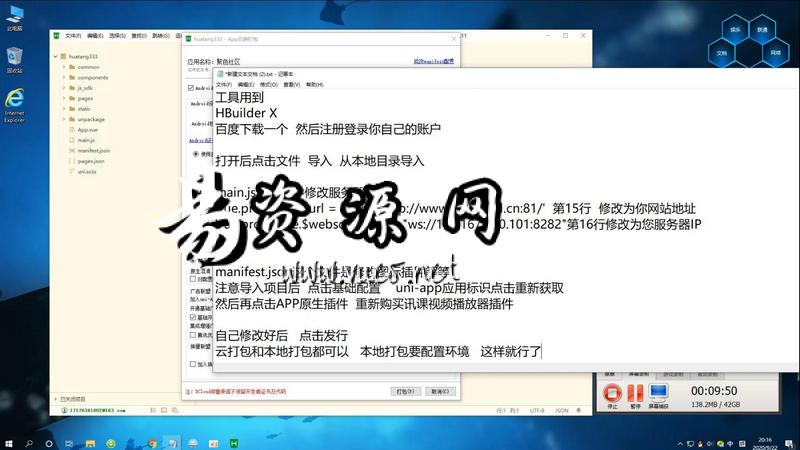Open HBuilder File menu
The image size is (800, 450).
click(x=73, y=36)
